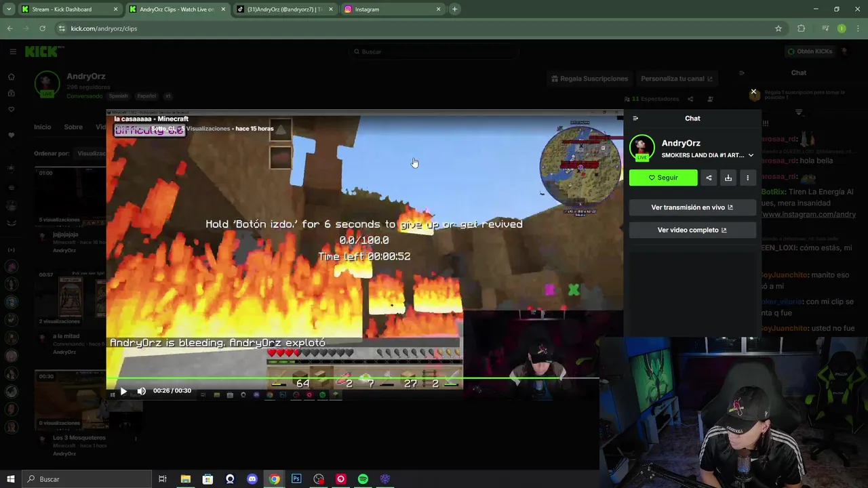Image resolution: width=868 pixels, height=488 pixels.
Task: Close the clip popup with X
Action: 753,91
